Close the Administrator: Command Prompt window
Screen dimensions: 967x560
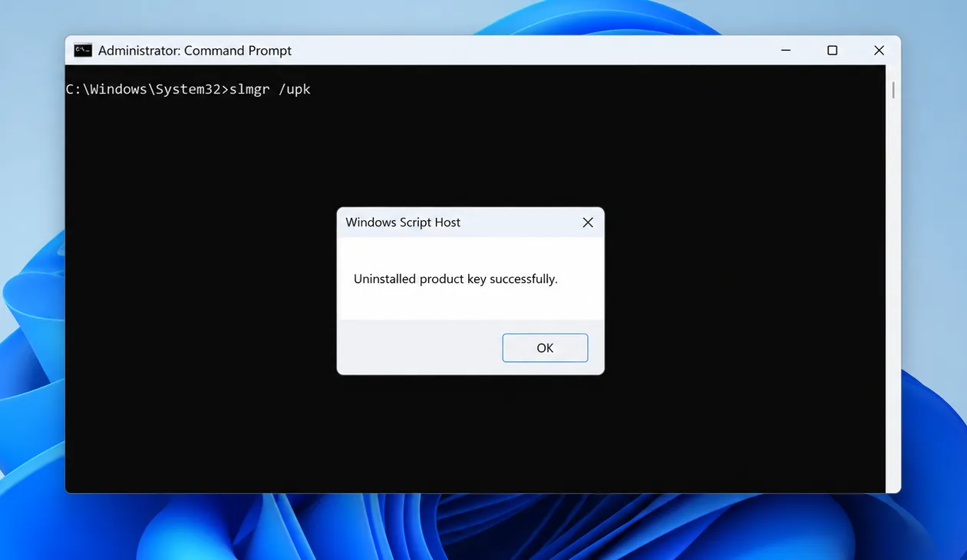click(x=880, y=51)
